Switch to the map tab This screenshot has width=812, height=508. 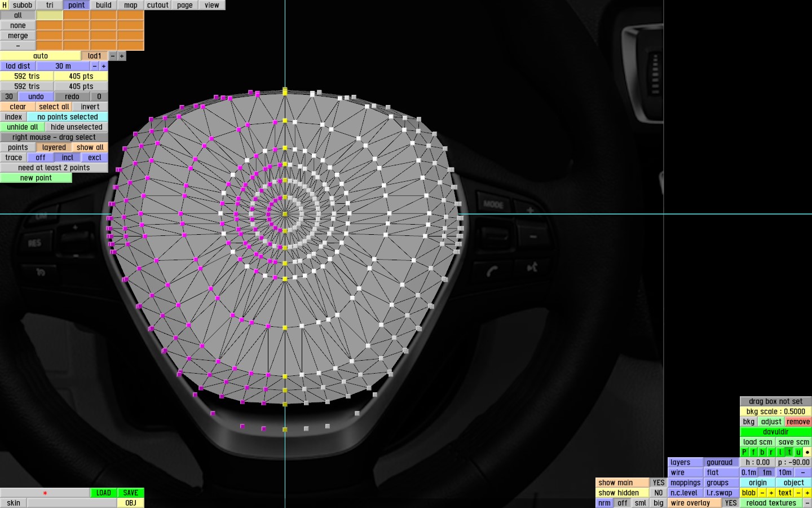point(131,5)
